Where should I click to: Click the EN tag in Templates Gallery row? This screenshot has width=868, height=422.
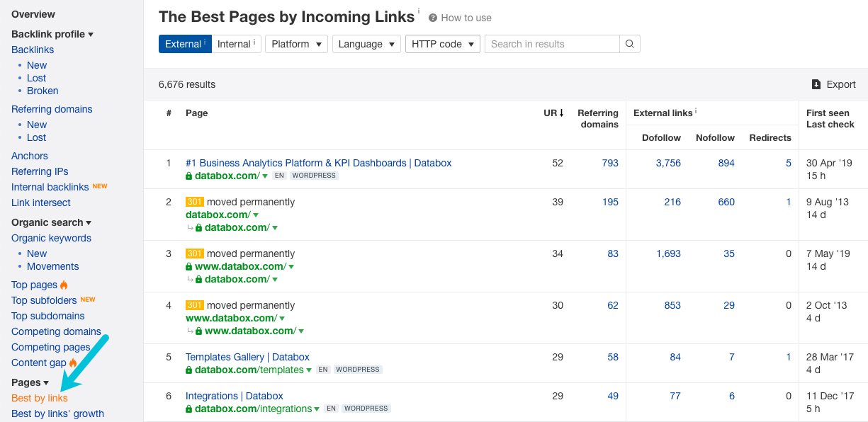[323, 370]
